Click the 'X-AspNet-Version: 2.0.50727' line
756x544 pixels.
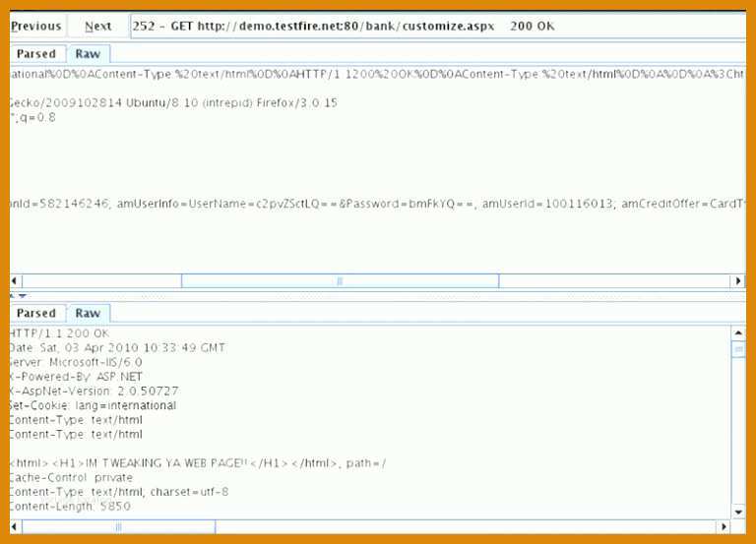click(94, 392)
